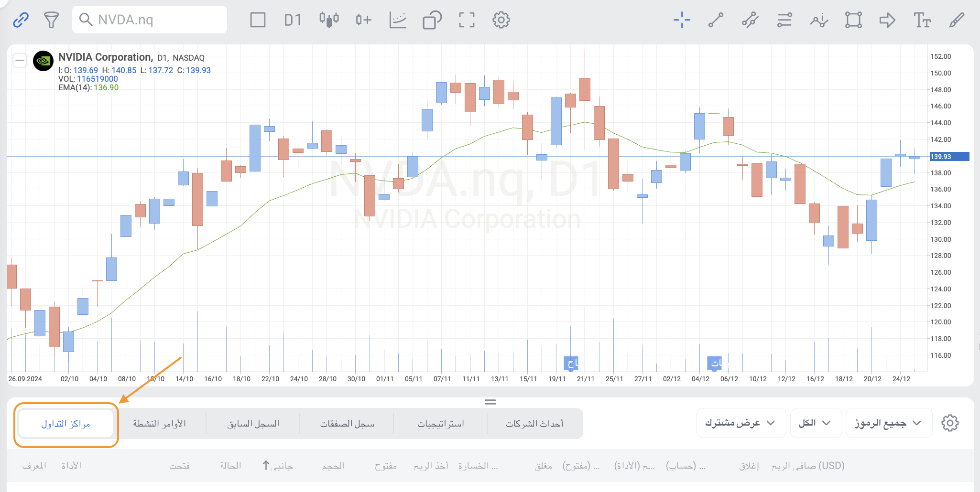The height and width of the screenshot is (492, 980).
Task: Click the chart link icon
Action: [21, 20]
